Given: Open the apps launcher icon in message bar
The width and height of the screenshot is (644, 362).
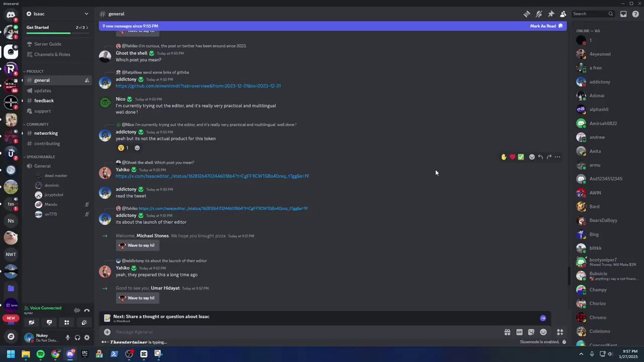Looking at the screenshot, I should [x=560, y=332].
